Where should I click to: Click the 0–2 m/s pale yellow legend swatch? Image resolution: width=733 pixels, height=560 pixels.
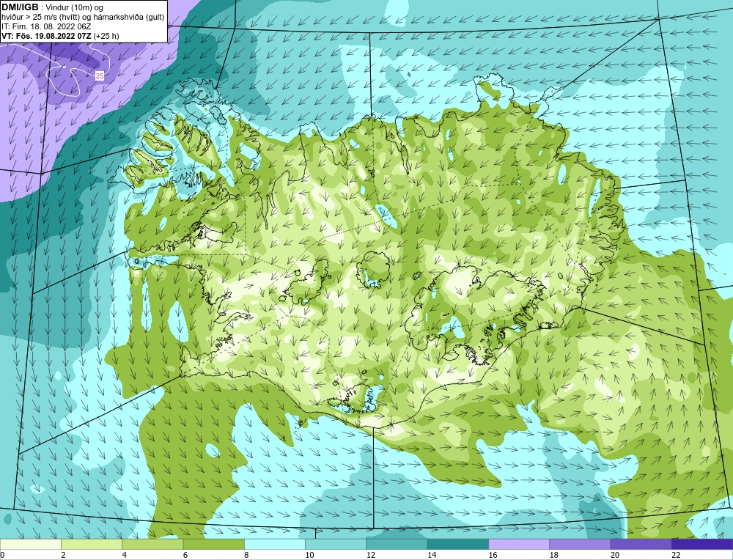click(31, 544)
